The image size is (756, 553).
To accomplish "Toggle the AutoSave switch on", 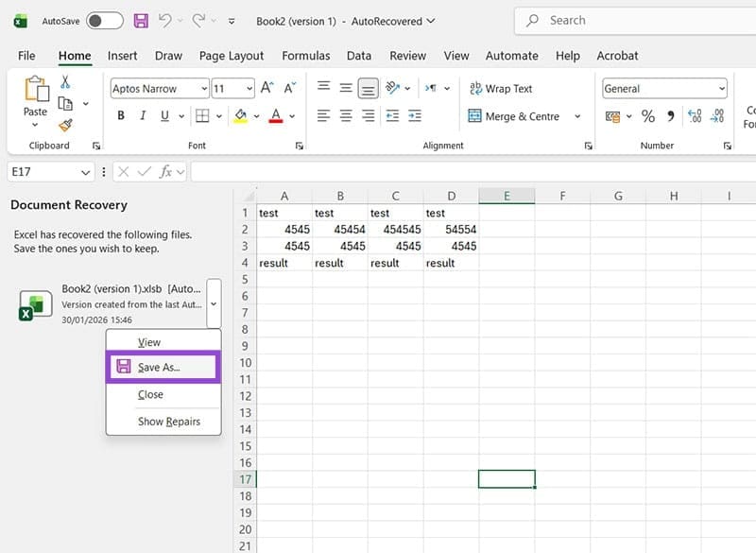I will tap(106, 20).
